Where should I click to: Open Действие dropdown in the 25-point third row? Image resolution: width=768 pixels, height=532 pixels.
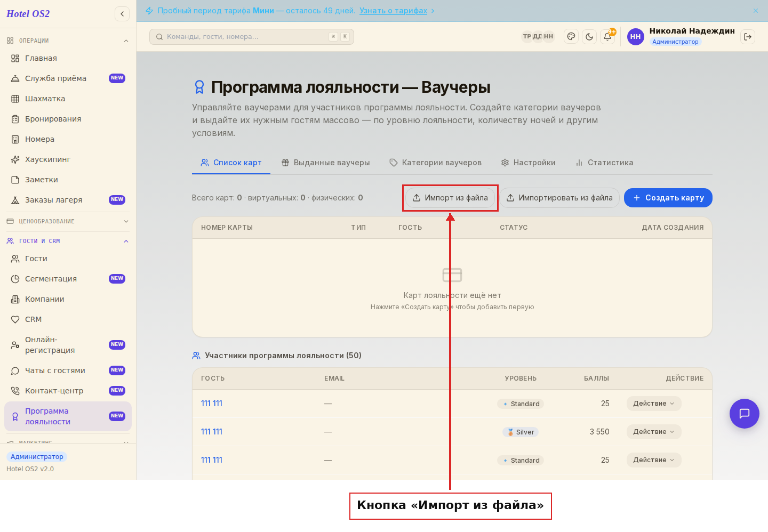click(x=654, y=460)
